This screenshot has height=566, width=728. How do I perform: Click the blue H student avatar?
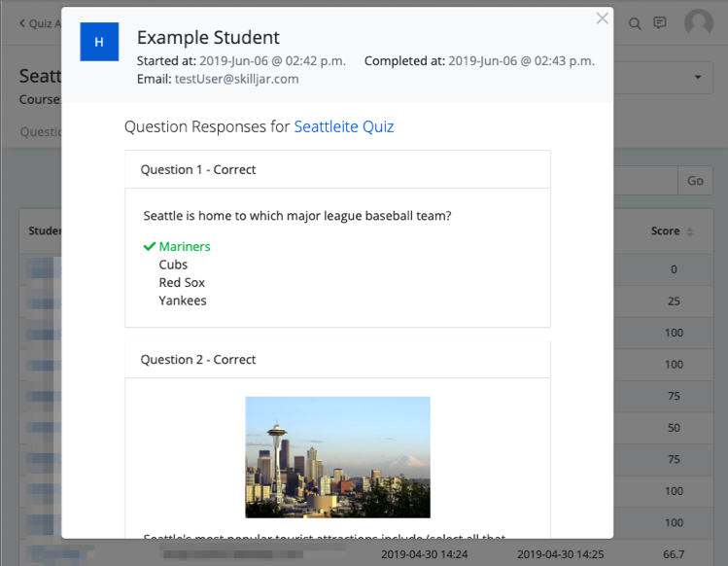pyautogui.click(x=99, y=42)
